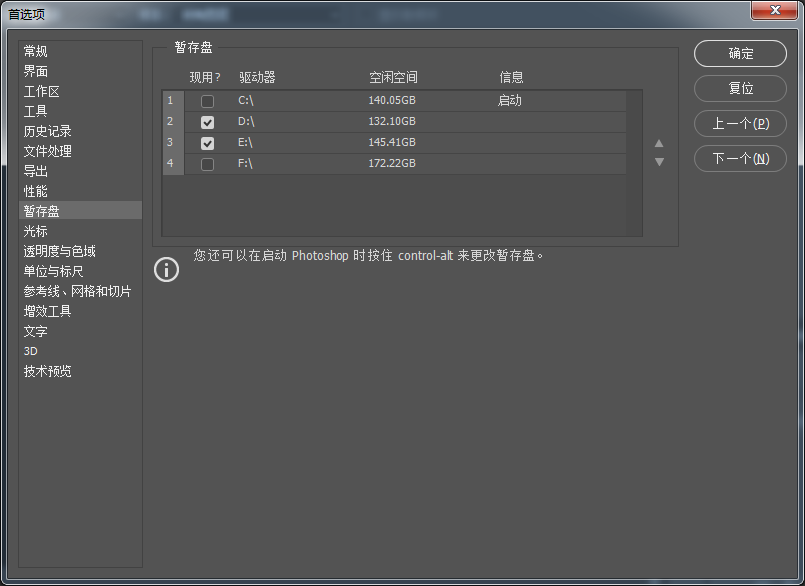
Task: Go to previous page with 上一个(P)
Action: [x=740, y=123]
